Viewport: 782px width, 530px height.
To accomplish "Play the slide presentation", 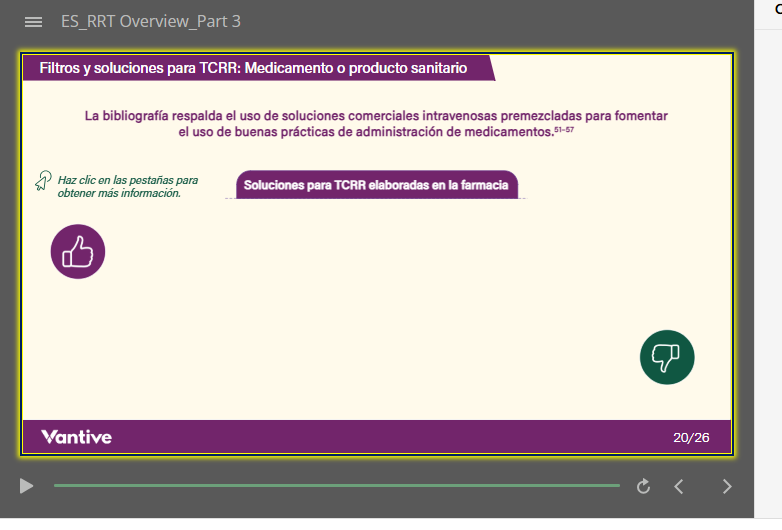I will [26, 486].
